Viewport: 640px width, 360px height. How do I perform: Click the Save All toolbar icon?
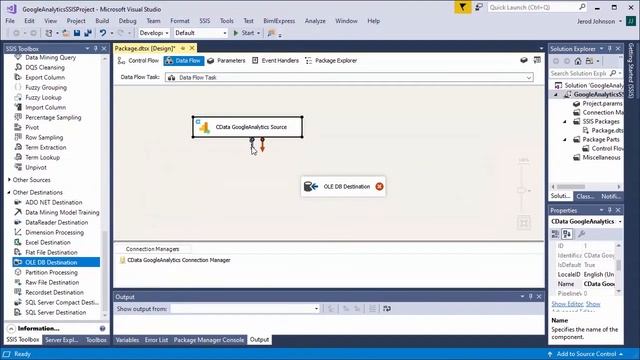(88, 33)
